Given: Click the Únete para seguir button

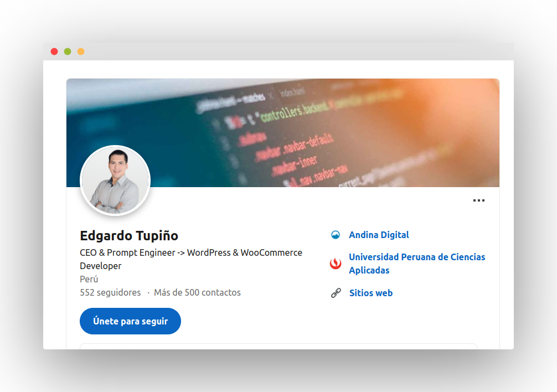Looking at the screenshot, I should 130,321.
